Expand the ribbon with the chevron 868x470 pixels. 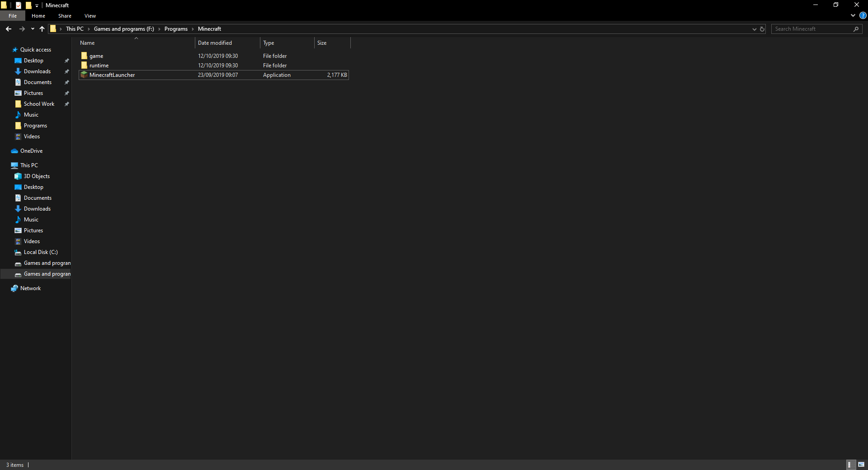pyautogui.click(x=853, y=15)
